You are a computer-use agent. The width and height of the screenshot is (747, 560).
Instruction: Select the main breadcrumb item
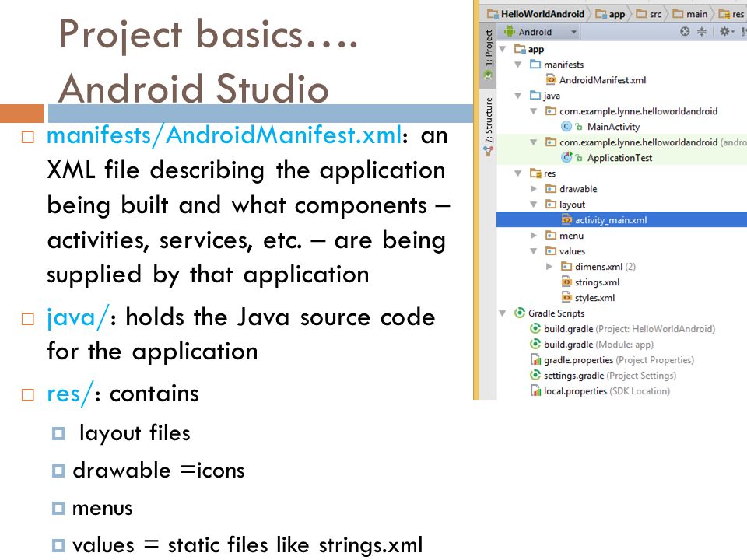coord(690,14)
